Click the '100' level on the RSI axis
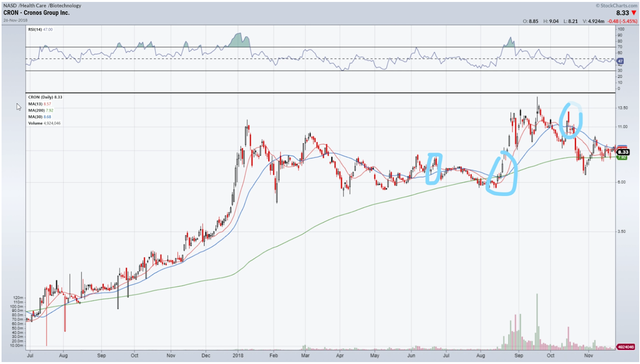Image resolution: width=640 pixels, height=364 pixels. [621, 29]
